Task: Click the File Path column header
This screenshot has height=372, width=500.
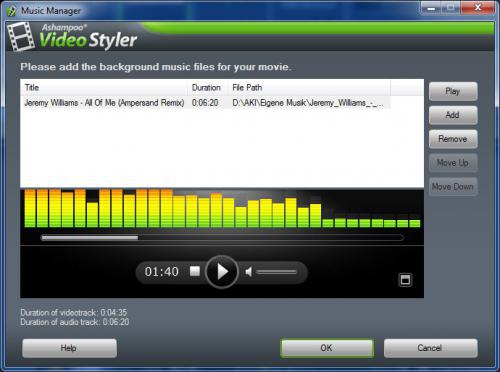Action: pyautogui.click(x=309, y=88)
